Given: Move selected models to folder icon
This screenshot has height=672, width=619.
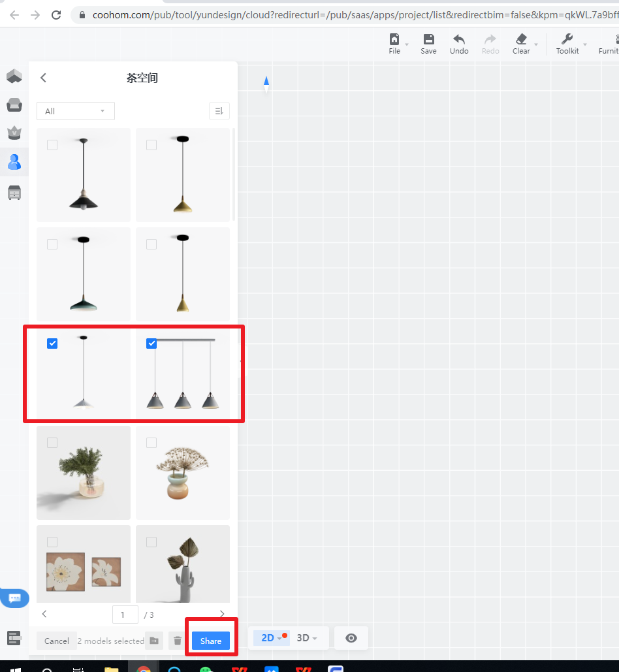Looking at the screenshot, I should click(154, 641).
